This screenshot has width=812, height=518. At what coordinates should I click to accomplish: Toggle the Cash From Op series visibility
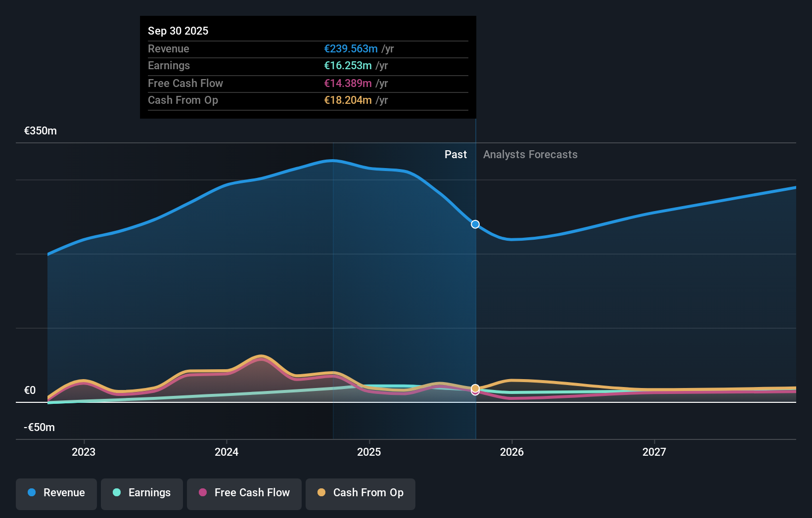361,493
